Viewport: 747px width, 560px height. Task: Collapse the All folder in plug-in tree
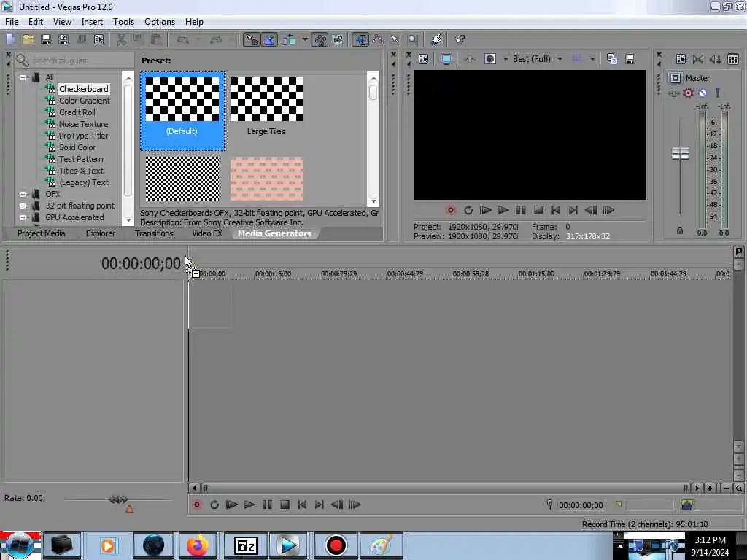tap(23, 77)
